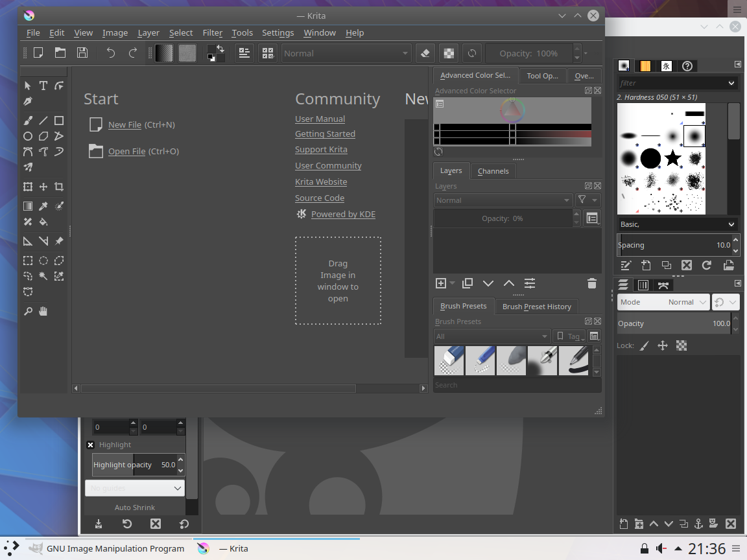747x560 pixels.
Task: Click the Undo arrow in Krita toolbar
Action: pos(110,53)
